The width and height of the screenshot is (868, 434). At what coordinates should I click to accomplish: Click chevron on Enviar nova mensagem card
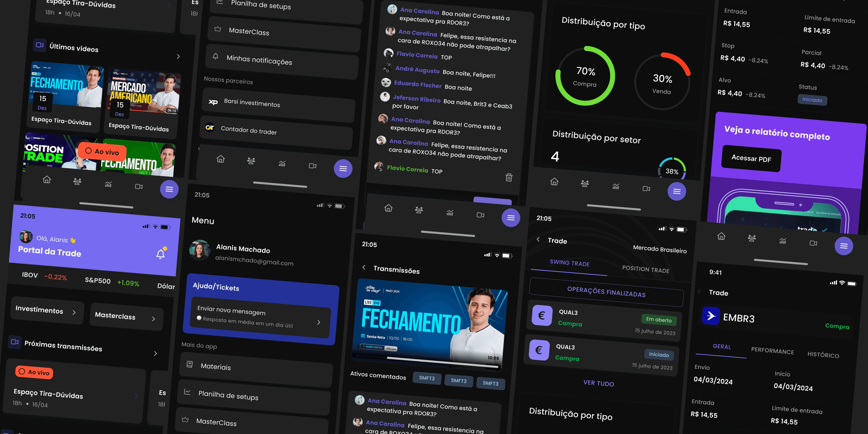(x=319, y=322)
